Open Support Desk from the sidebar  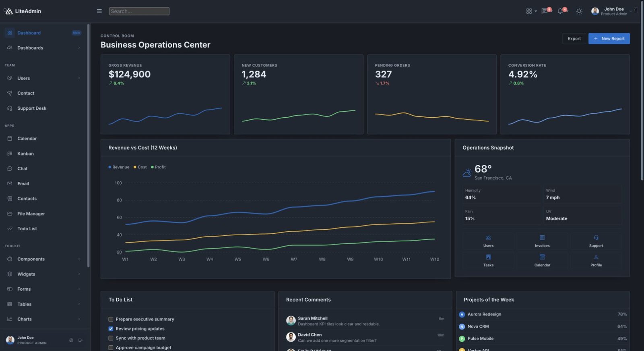[x=45, y=108]
